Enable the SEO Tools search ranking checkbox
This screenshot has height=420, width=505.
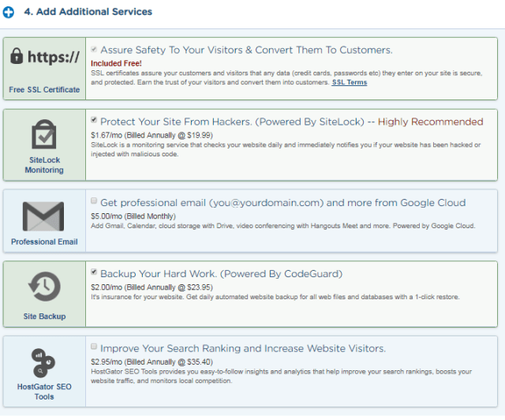pos(94,347)
